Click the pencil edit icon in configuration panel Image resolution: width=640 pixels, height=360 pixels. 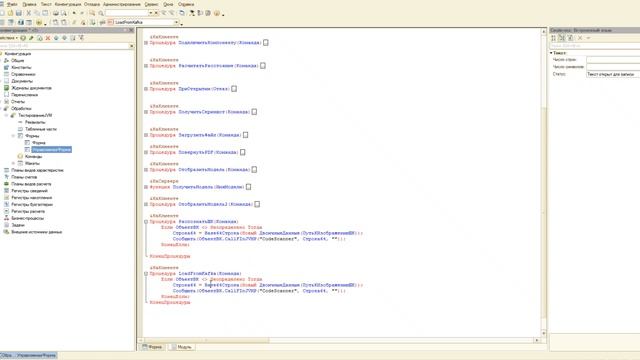[31, 38]
